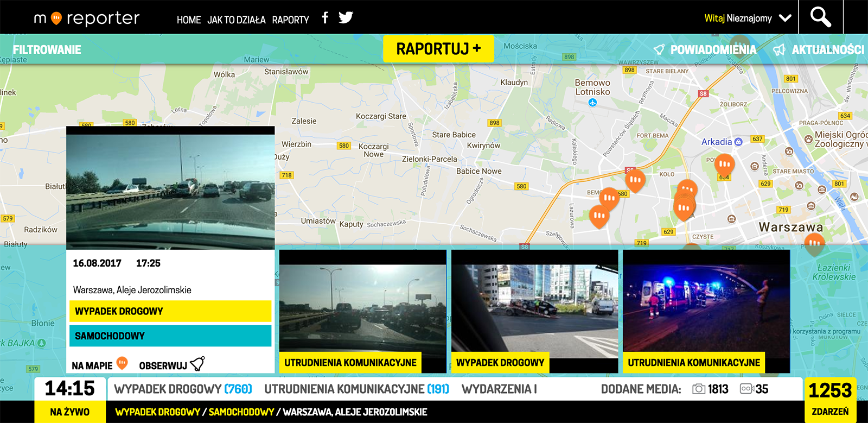This screenshot has height=423, width=868.
Task: Click the video recorder icon beside 35
Action: [746, 389]
